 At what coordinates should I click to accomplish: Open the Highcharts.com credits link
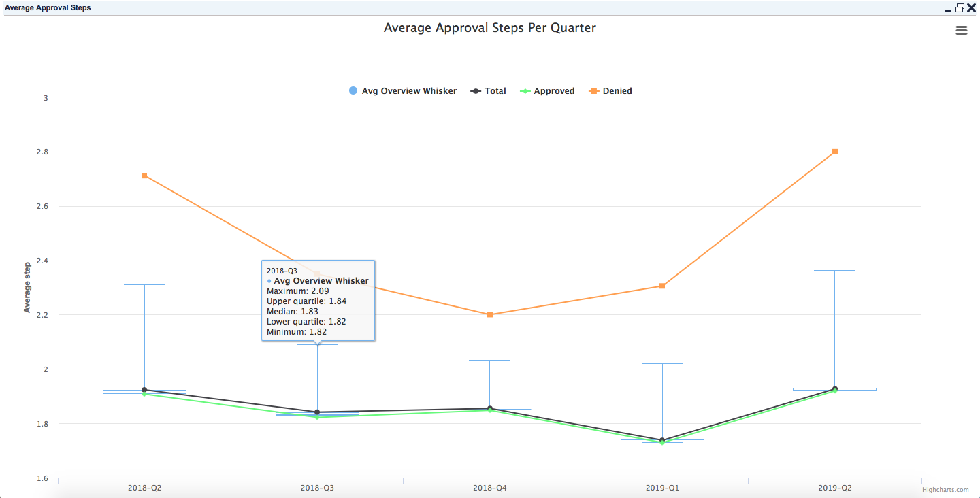click(945, 490)
